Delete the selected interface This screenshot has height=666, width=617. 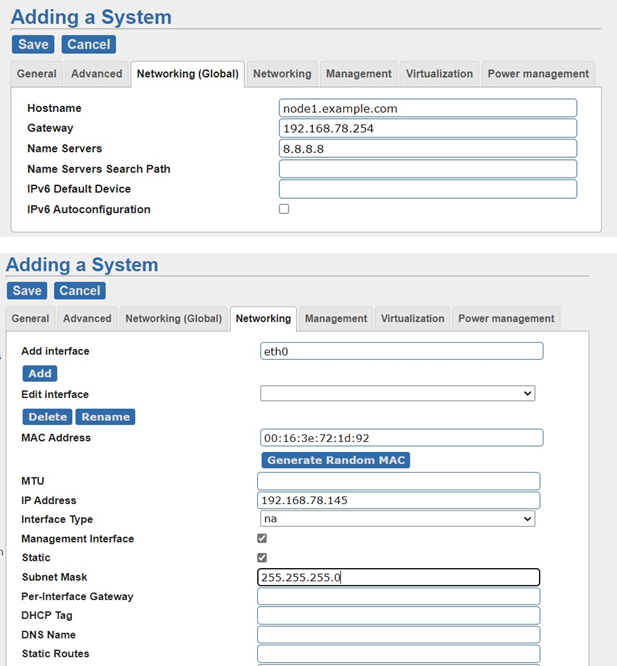(x=48, y=417)
